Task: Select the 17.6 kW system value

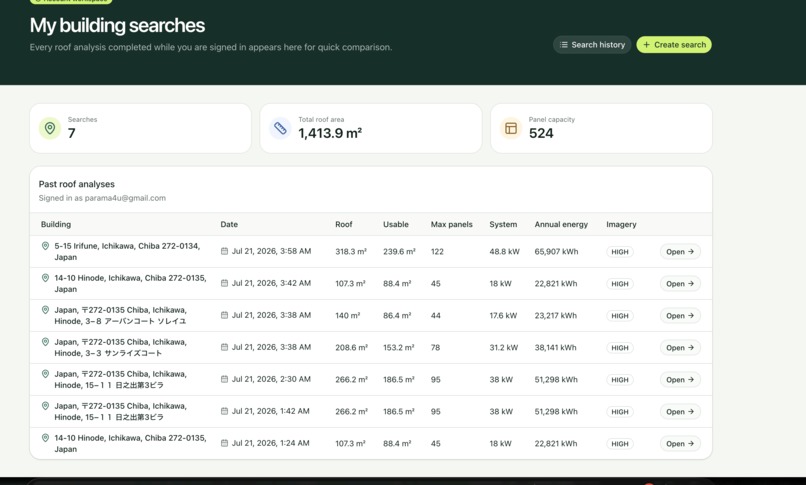Action: coord(503,315)
